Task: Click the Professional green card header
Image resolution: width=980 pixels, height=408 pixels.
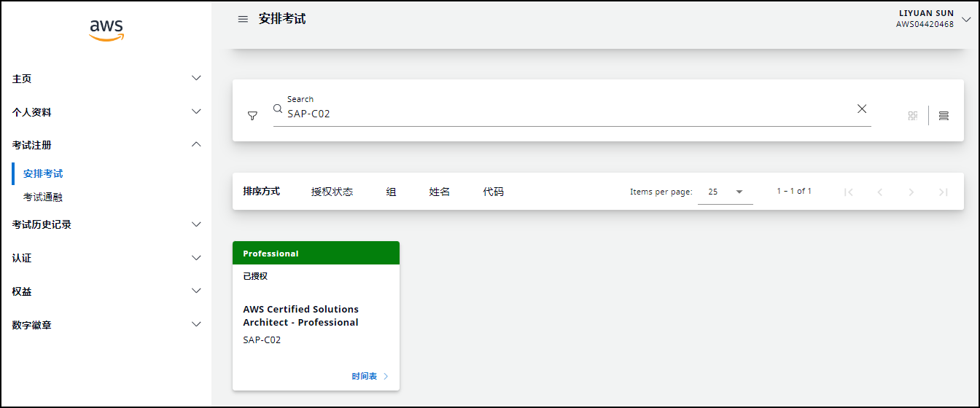Action: [x=316, y=253]
